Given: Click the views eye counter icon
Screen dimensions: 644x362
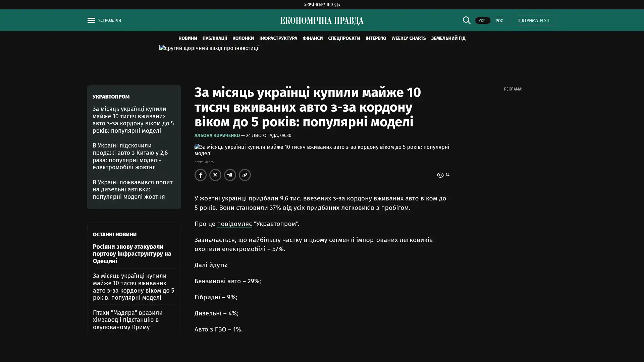Looking at the screenshot, I should (440, 175).
